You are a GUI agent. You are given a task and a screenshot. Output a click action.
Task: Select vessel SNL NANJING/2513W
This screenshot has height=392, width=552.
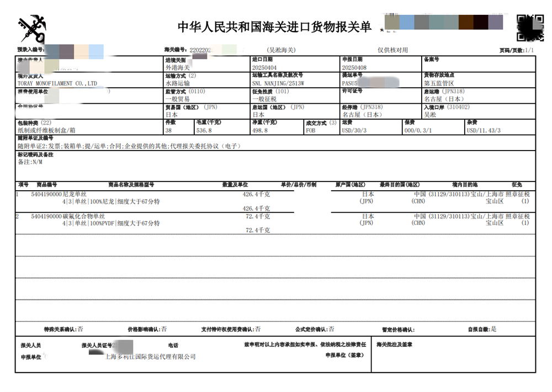coord(278,83)
